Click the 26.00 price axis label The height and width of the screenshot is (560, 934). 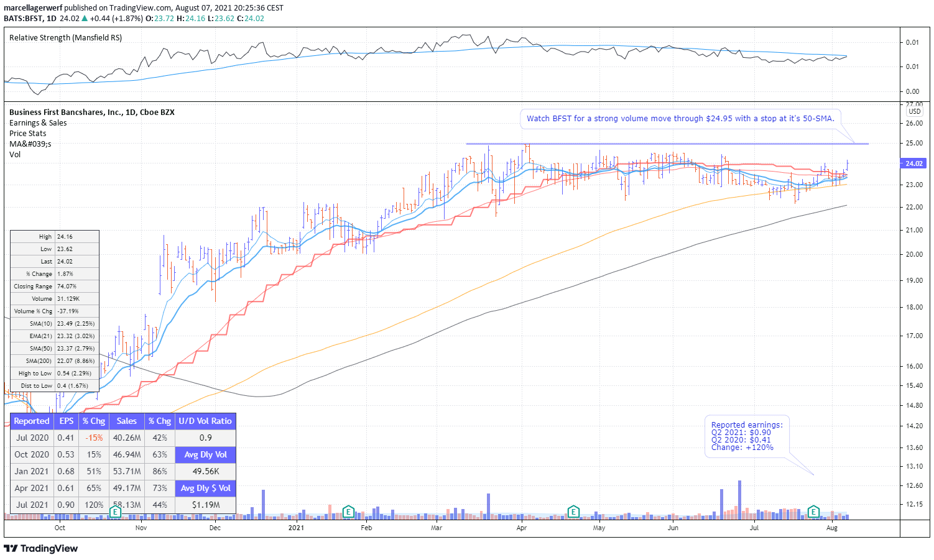pyautogui.click(x=915, y=123)
